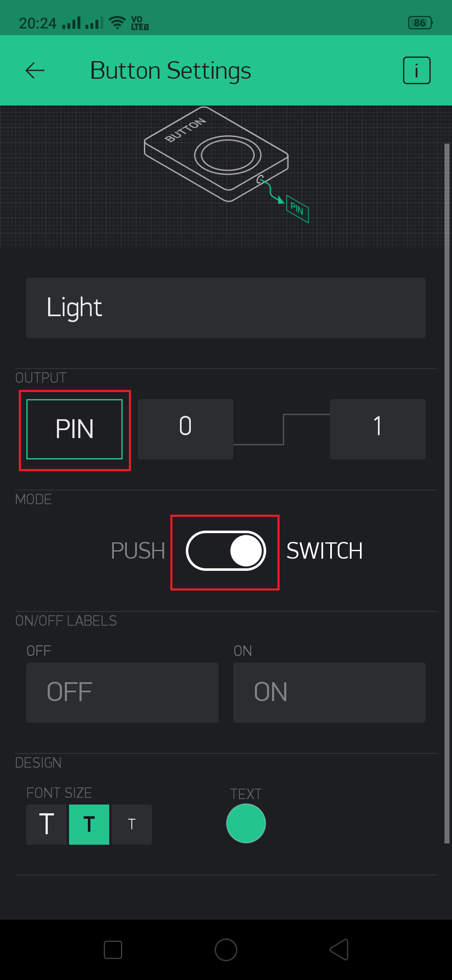Tap the Android recent apps square
This screenshot has width=452, height=980.
(x=113, y=950)
